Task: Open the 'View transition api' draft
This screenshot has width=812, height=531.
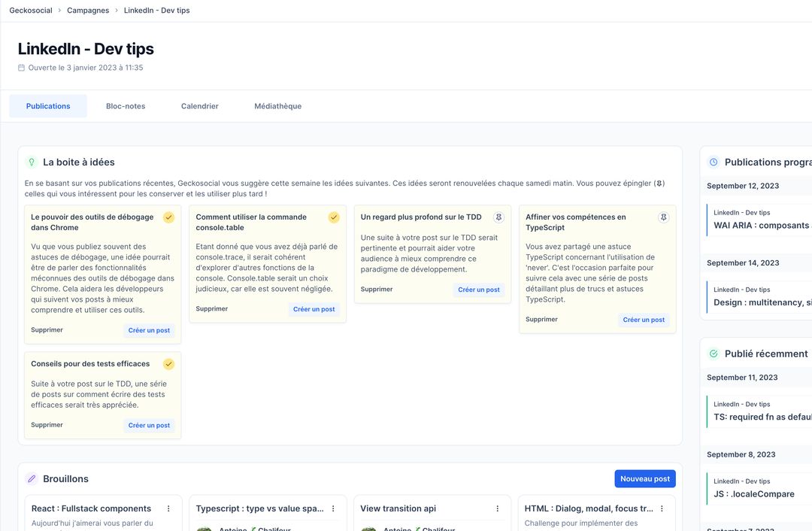Action: (x=398, y=508)
